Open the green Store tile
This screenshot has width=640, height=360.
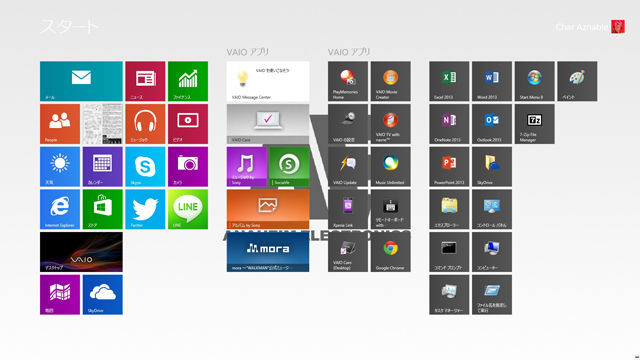(x=102, y=209)
